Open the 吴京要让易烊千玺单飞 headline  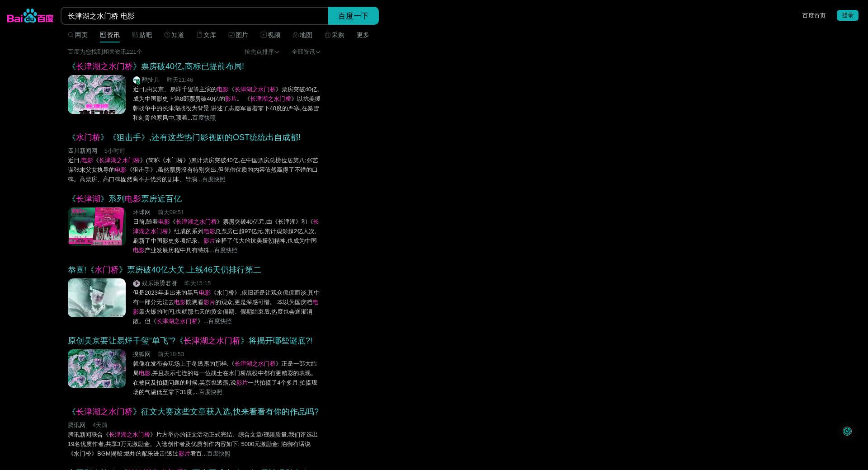[x=190, y=341]
